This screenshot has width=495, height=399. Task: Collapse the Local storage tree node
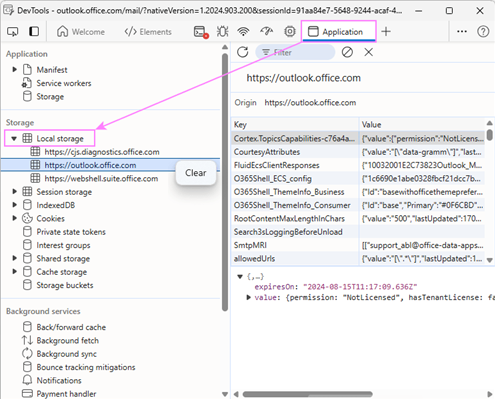point(14,139)
